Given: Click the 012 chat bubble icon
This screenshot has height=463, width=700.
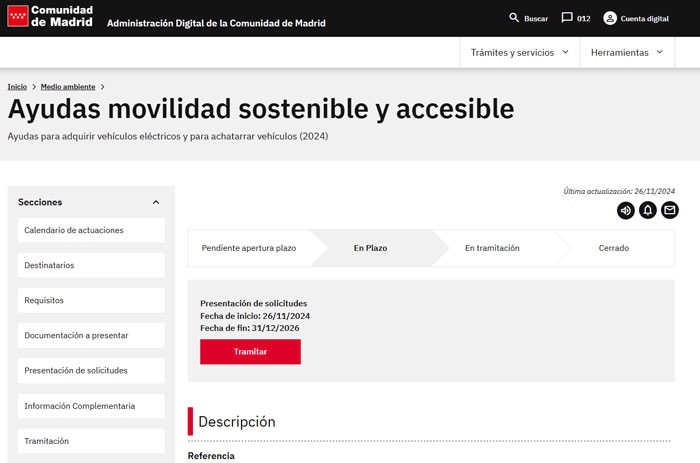Looking at the screenshot, I should pos(567,18).
